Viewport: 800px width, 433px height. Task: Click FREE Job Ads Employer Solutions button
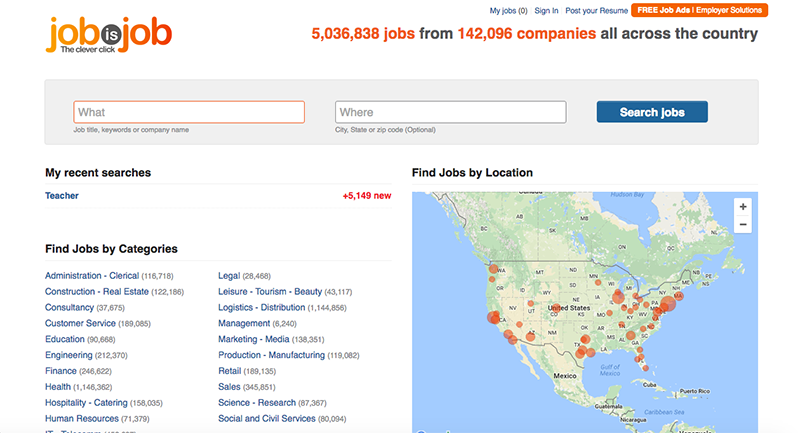pos(699,10)
